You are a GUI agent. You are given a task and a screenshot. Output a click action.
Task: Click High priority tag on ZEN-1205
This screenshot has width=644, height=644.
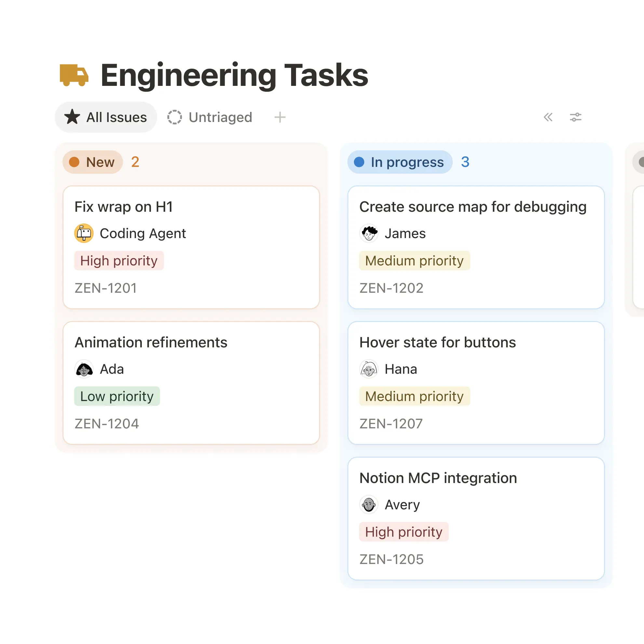point(404,532)
